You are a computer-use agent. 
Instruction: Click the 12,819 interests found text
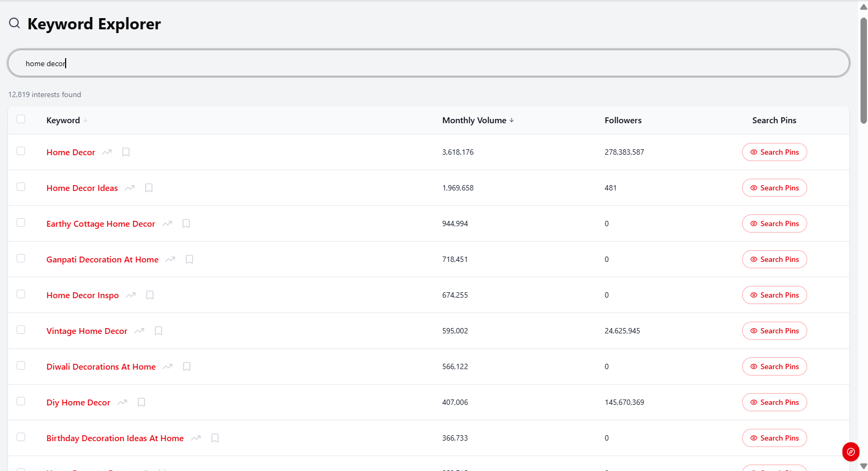pyautogui.click(x=45, y=94)
